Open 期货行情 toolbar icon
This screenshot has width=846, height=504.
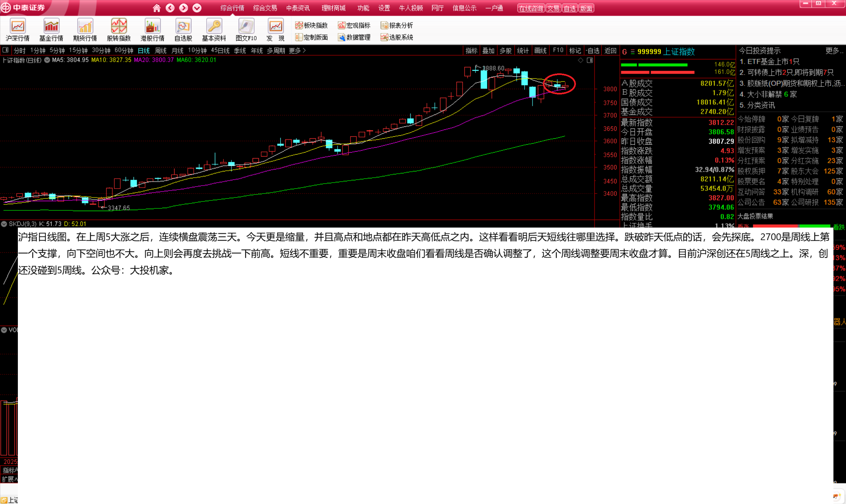tap(85, 30)
